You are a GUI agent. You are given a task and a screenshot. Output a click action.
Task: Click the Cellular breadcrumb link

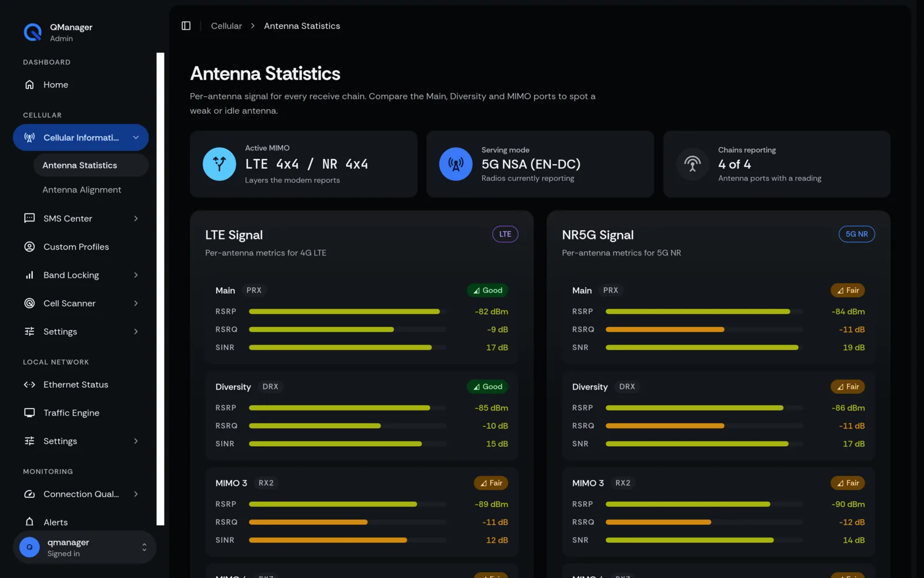click(226, 26)
